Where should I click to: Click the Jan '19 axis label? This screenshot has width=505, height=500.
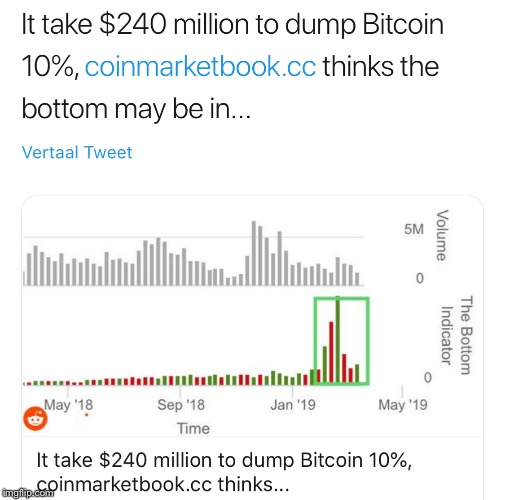point(293,405)
